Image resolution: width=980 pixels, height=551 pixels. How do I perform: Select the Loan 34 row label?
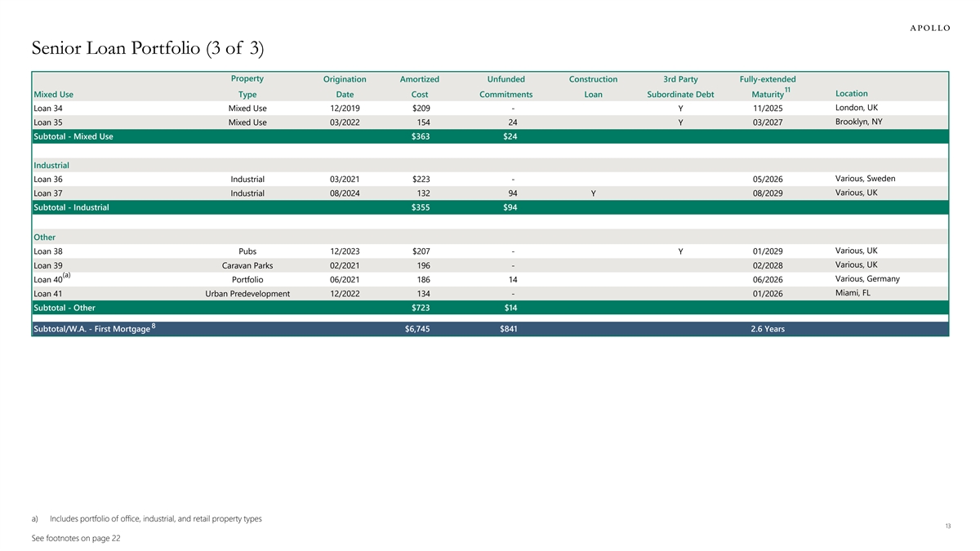point(48,109)
